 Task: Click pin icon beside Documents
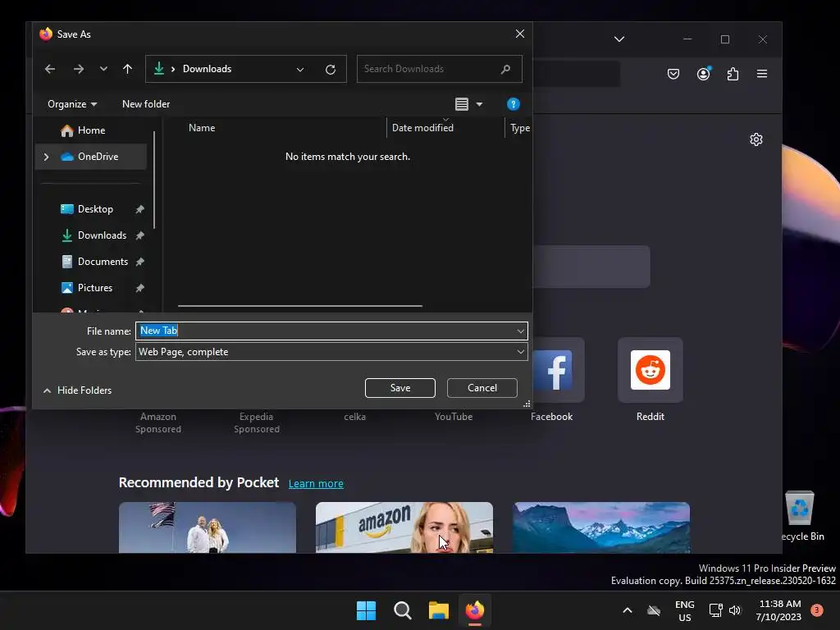point(139,262)
